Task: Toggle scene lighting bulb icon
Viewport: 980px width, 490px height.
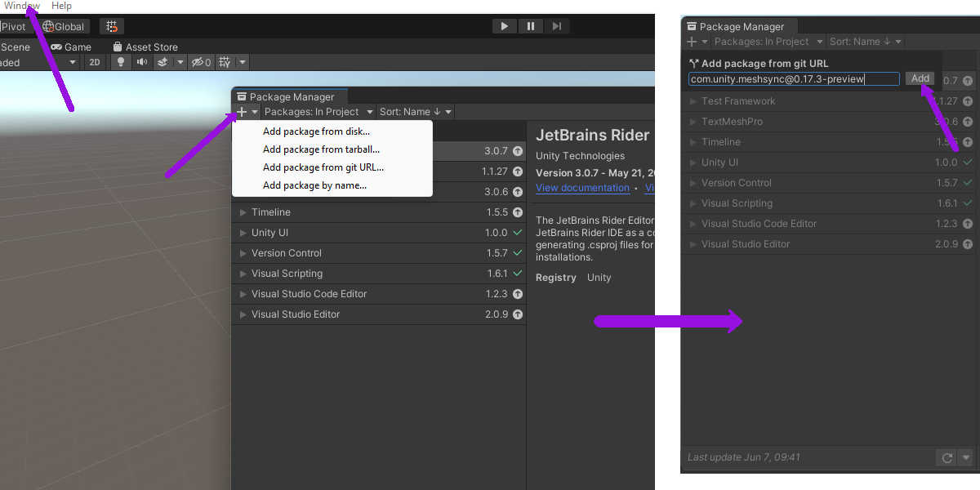Action: tap(121, 62)
